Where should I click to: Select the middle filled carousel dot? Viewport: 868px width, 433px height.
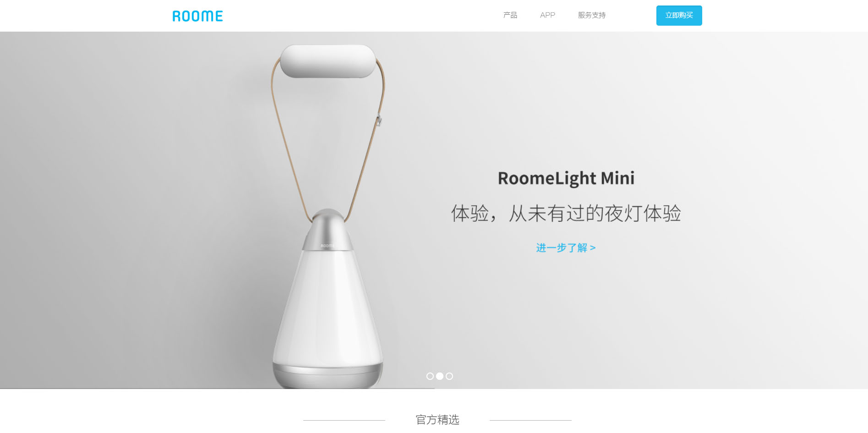[440, 376]
